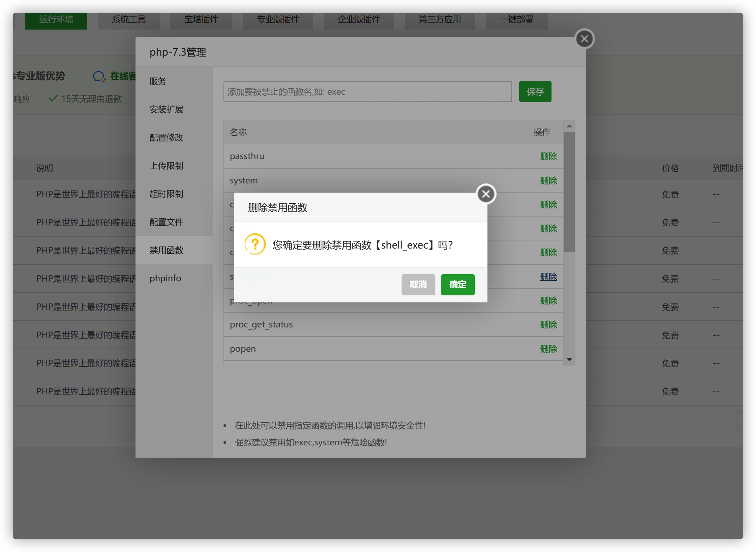Remove proc_get_status from disabled list

548,325
